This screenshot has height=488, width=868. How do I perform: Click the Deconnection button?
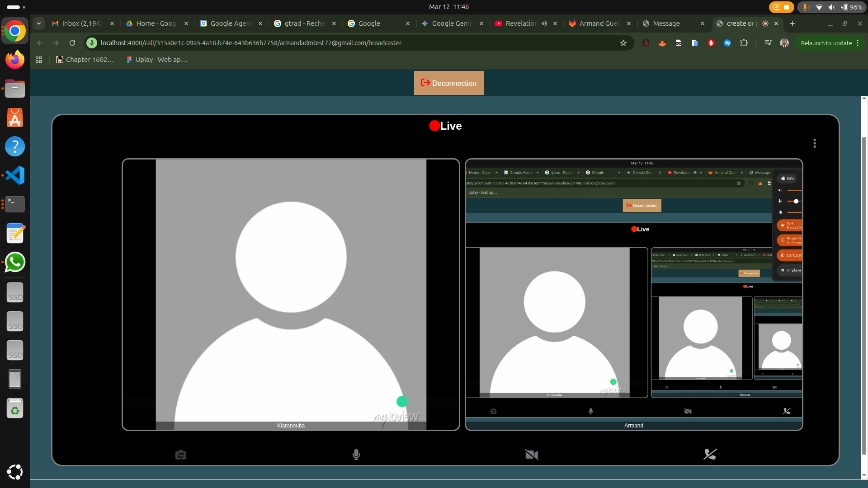(x=448, y=83)
